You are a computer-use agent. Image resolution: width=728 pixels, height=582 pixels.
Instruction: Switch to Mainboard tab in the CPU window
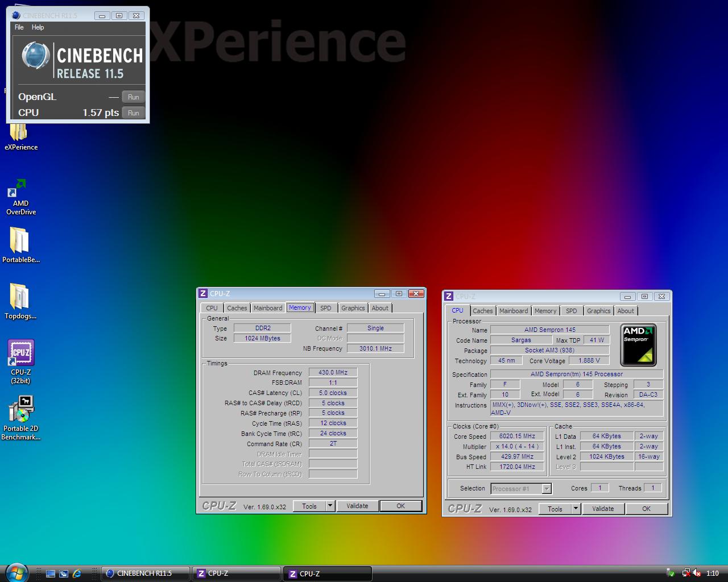click(514, 311)
